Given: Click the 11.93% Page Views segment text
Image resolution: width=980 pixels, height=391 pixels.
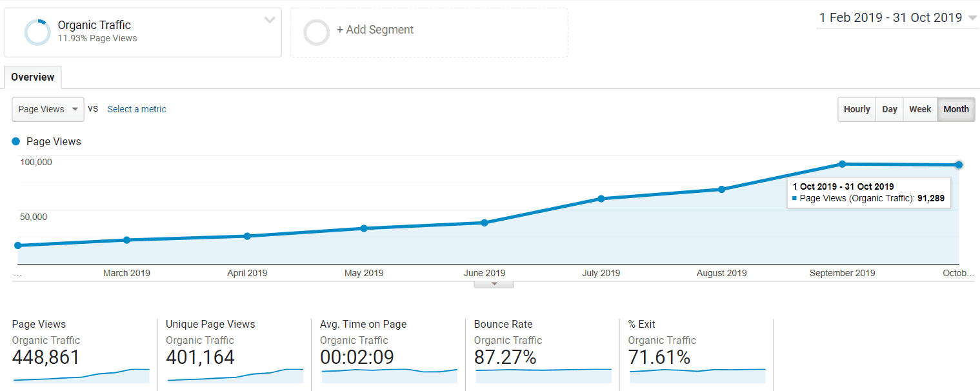Looking at the screenshot, I should click(x=97, y=38).
